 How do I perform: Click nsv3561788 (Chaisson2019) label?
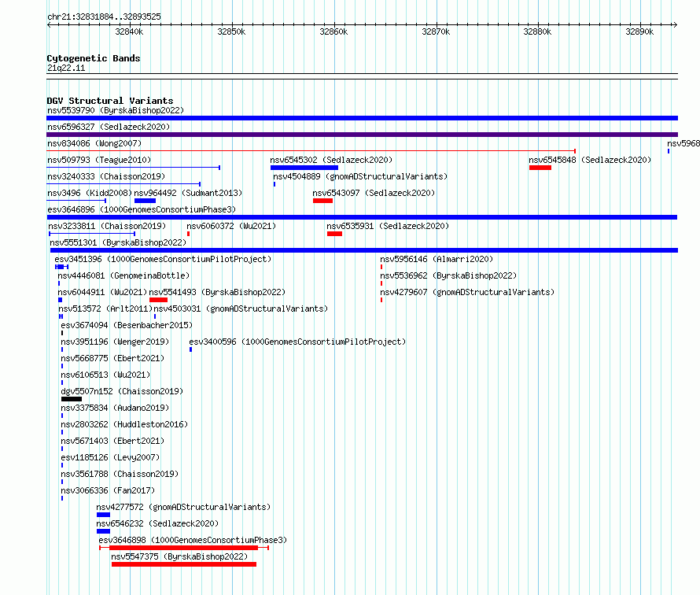120,474
